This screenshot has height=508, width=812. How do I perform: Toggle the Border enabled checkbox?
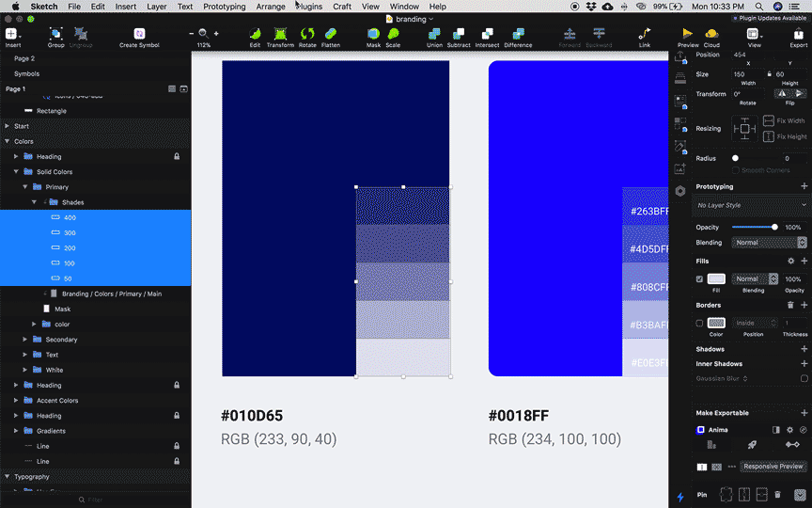pos(699,323)
